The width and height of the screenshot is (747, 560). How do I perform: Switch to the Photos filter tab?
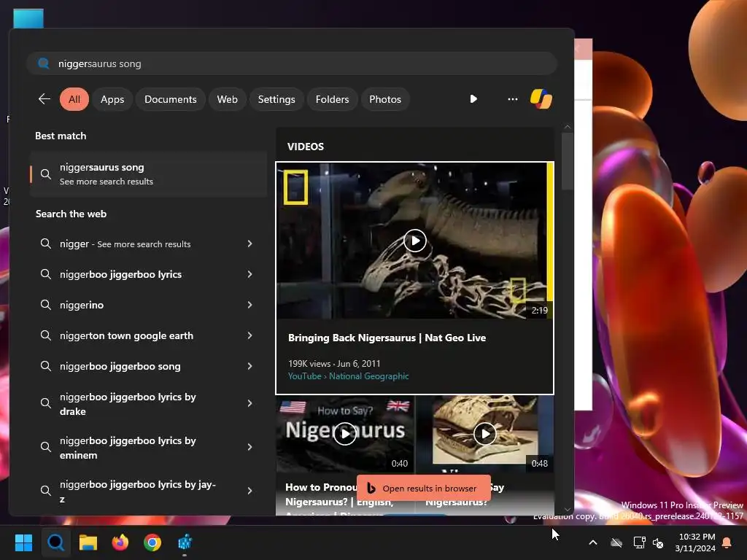(385, 99)
